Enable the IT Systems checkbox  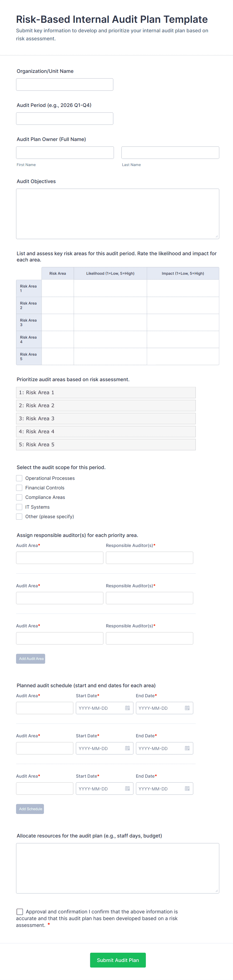(20, 507)
